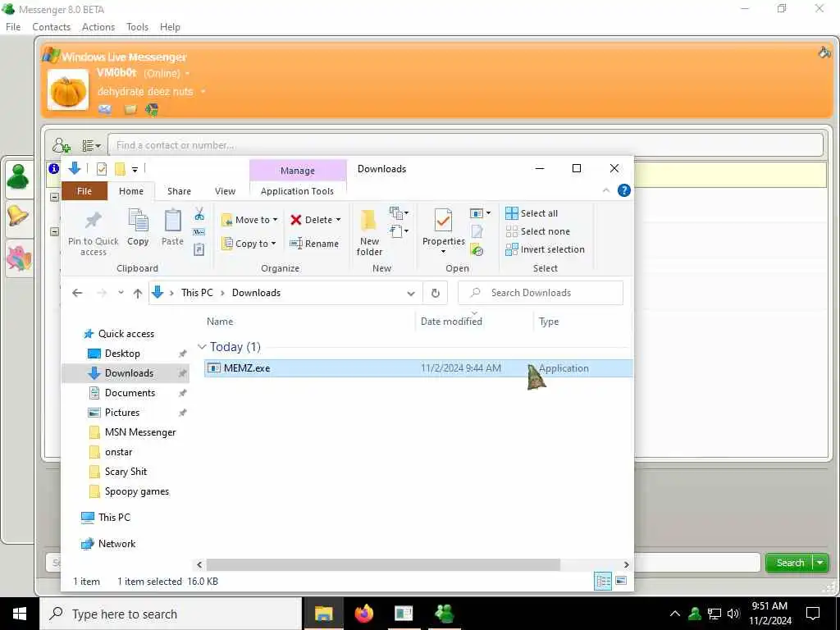
Task: Collapse the first Messenger contact group
Action: coord(54,197)
